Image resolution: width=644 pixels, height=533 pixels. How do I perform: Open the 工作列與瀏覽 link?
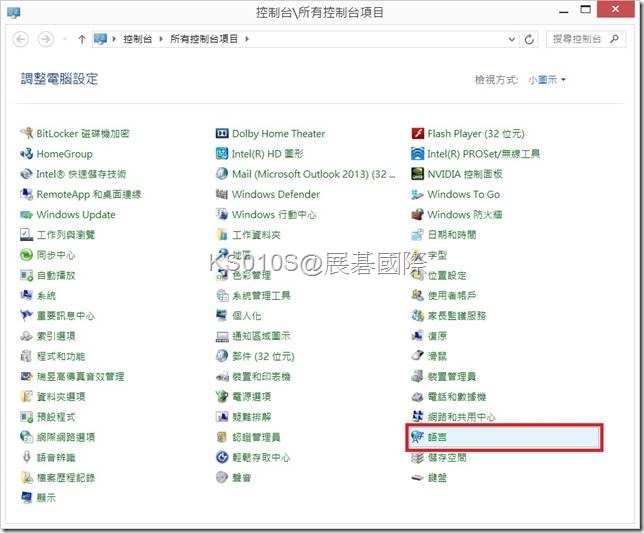[66, 235]
